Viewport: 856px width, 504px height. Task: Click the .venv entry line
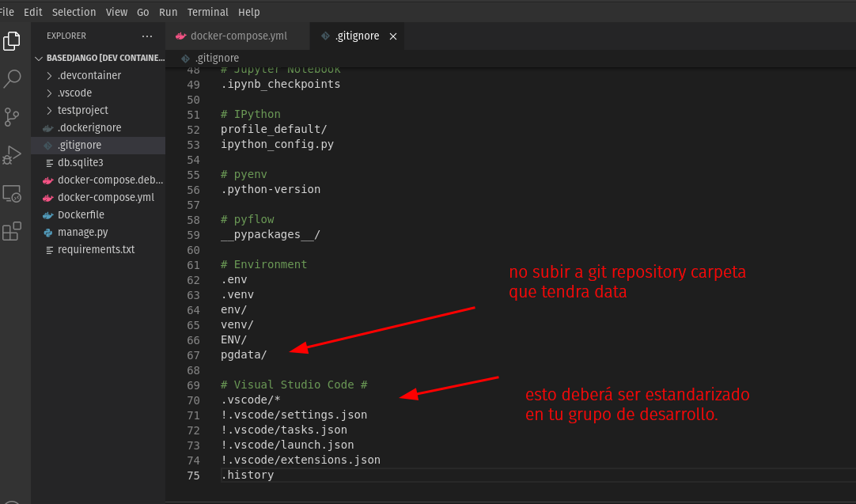click(237, 295)
